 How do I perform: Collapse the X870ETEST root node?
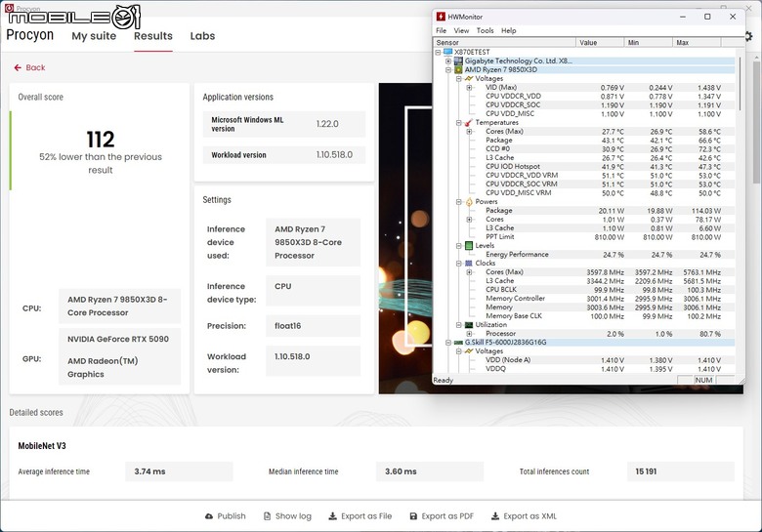pyautogui.click(x=438, y=52)
